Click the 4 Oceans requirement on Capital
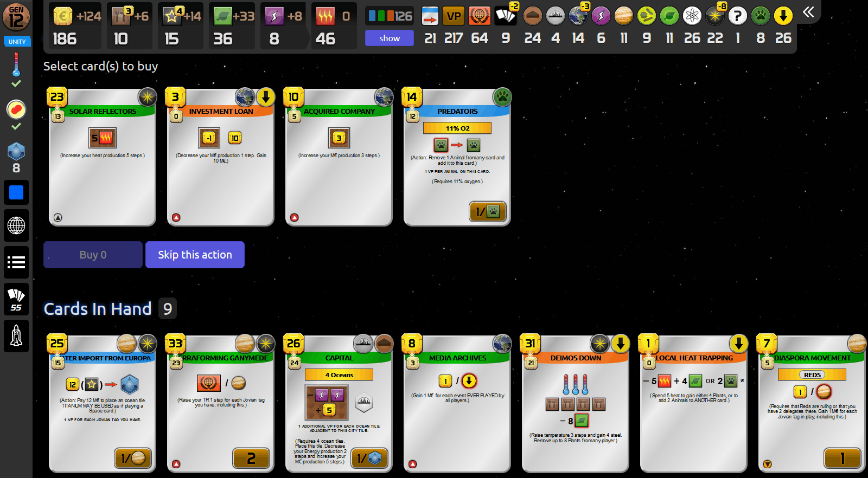Image resolution: width=868 pixels, height=478 pixels. click(339, 374)
